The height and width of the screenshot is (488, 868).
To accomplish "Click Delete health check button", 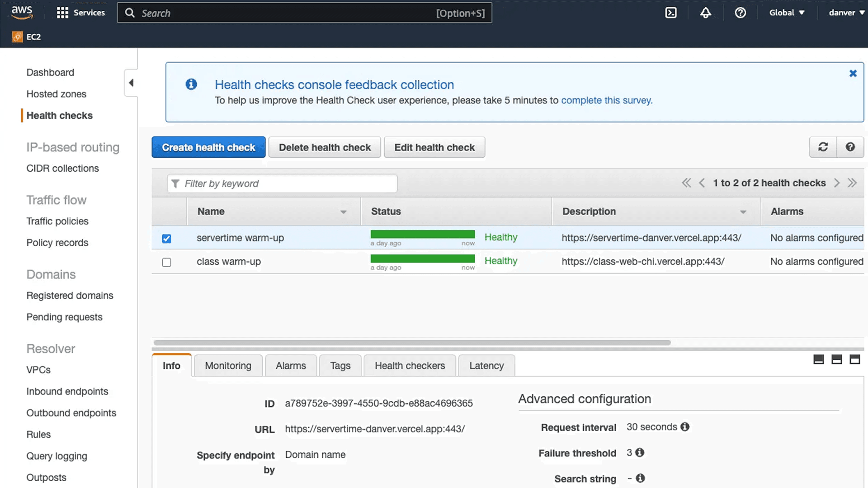I will [325, 147].
